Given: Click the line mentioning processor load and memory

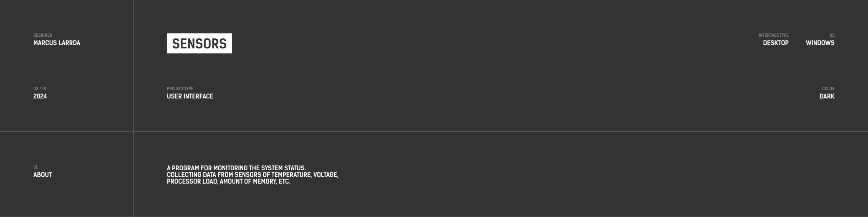Looking at the screenshot, I should click(228, 182).
